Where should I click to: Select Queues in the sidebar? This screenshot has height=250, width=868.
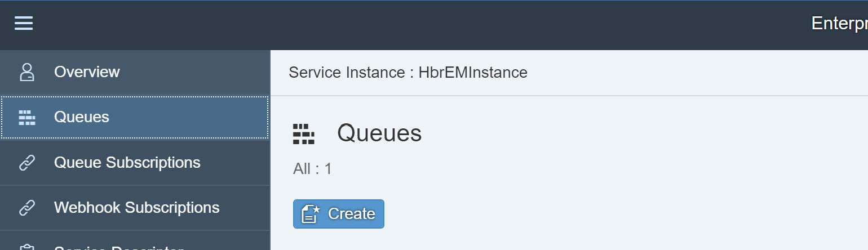tap(135, 117)
